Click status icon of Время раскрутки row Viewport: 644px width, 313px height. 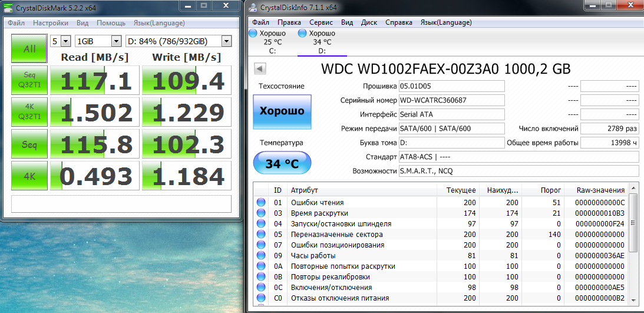pyautogui.click(x=261, y=213)
